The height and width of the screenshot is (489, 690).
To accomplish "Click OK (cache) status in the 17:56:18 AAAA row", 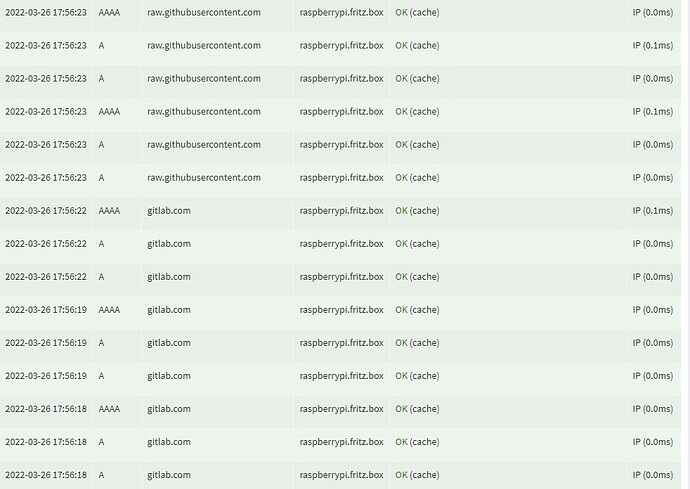I will (x=417, y=408).
